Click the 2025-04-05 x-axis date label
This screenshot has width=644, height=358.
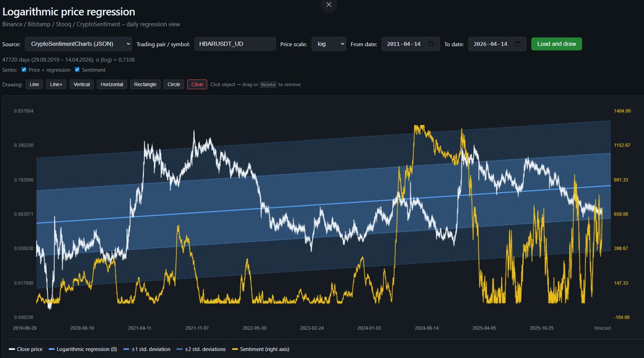(x=484, y=327)
